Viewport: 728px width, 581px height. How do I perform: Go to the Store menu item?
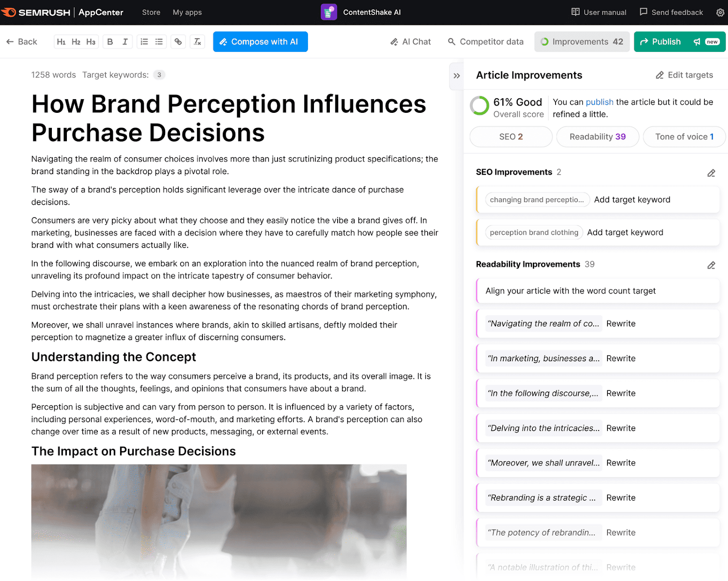coord(151,12)
